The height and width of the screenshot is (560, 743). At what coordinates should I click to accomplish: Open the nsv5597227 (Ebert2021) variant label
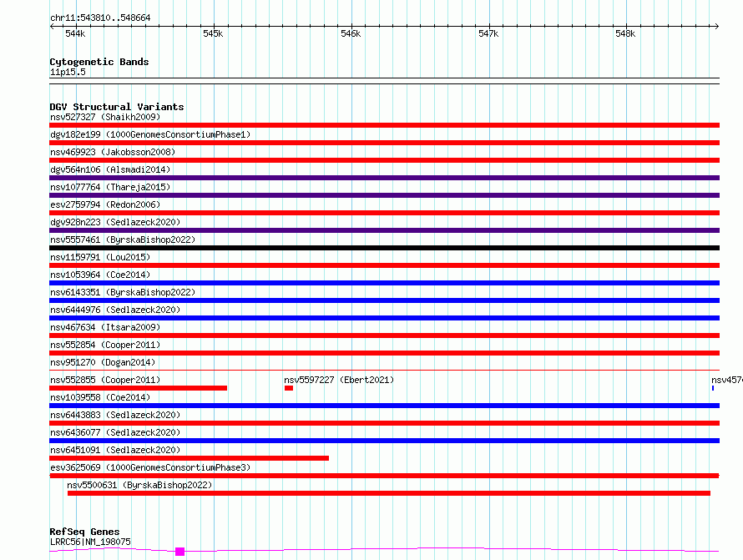pyautogui.click(x=338, y=380)
